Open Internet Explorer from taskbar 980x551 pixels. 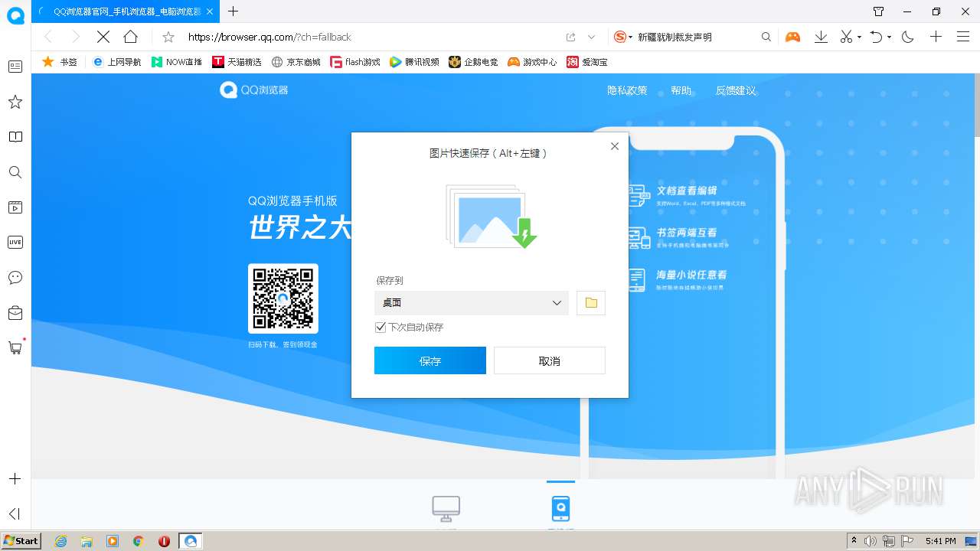pos(61,541)
